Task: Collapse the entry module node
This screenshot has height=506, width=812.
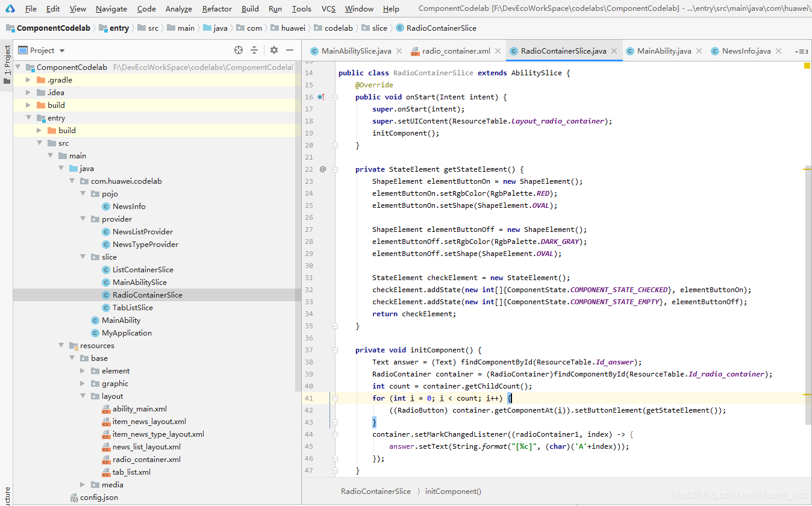Action: click(28, 118)
